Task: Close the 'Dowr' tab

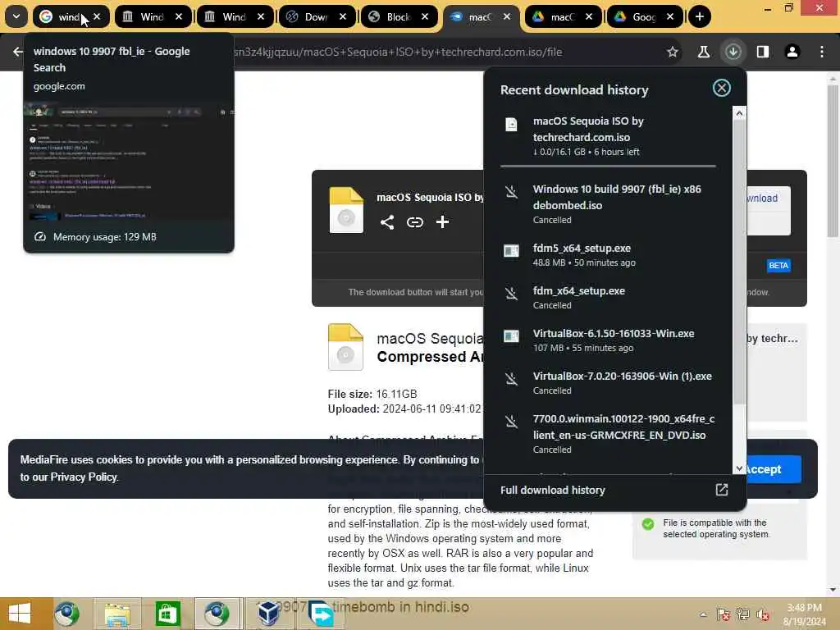Action: tap(343, 16)
